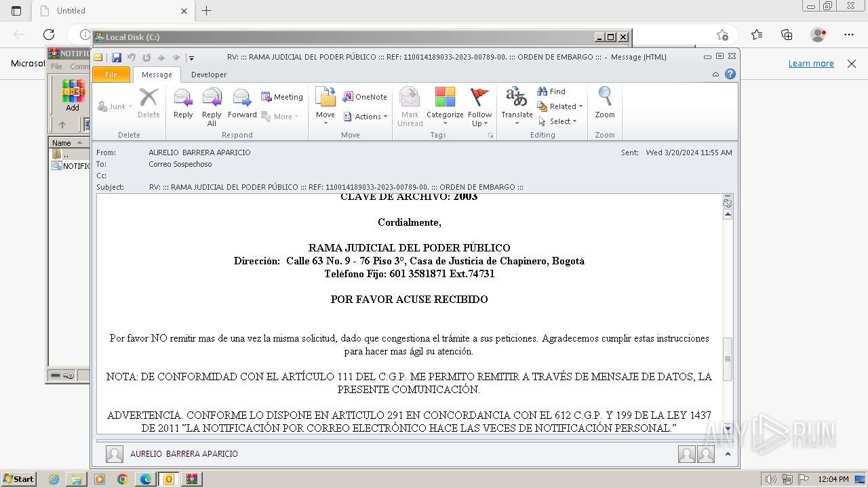Click the WinRAR taskbar icon
This screenshot has width=868, height=488.
point(192,479)
